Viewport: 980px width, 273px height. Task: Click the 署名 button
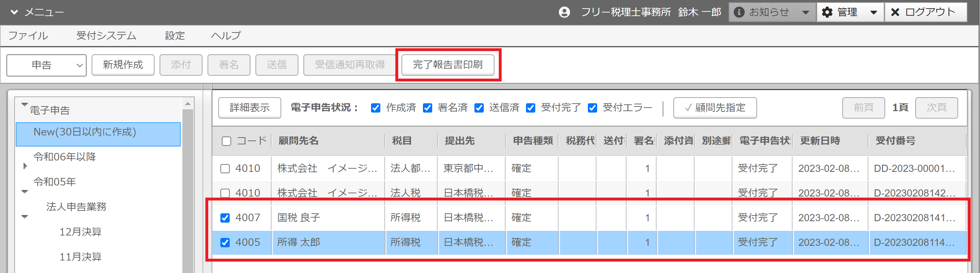(229, 65)
